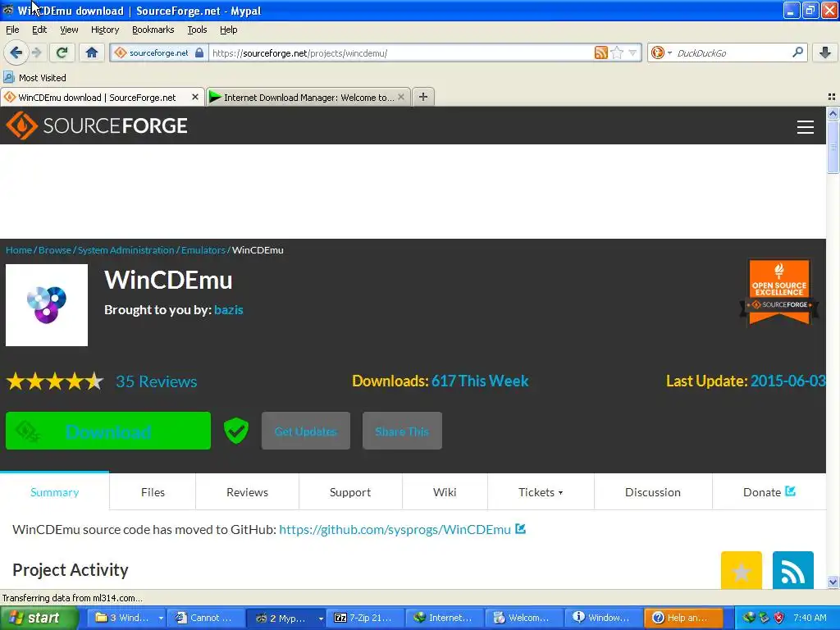Open the Discussion tab
Screen dimensions: 840x630
pos(652,492)
